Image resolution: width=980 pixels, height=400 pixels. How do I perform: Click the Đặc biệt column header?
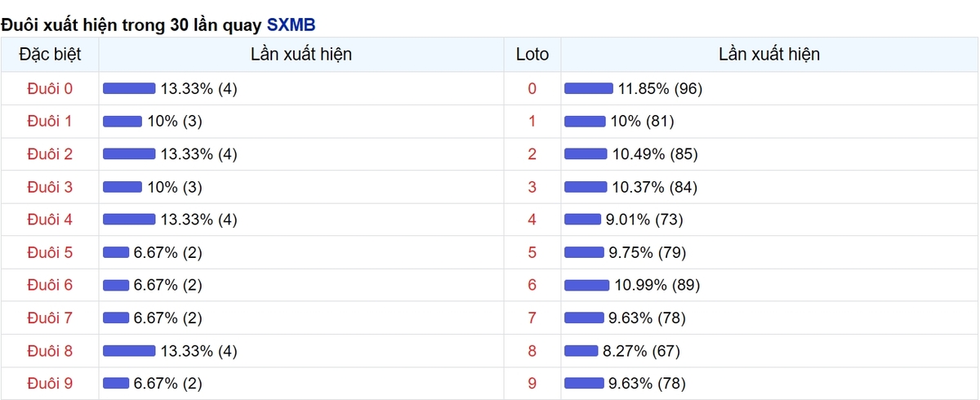coord(50,55)
